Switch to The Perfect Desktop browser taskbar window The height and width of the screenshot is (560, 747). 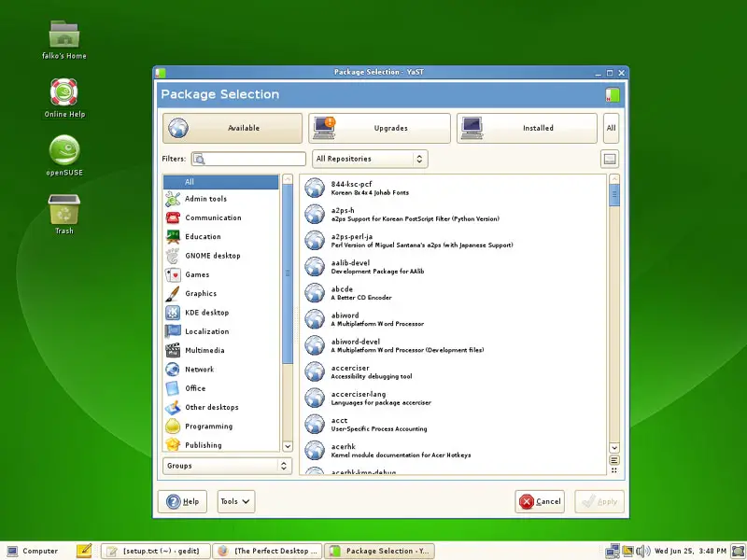coord(267,551)
